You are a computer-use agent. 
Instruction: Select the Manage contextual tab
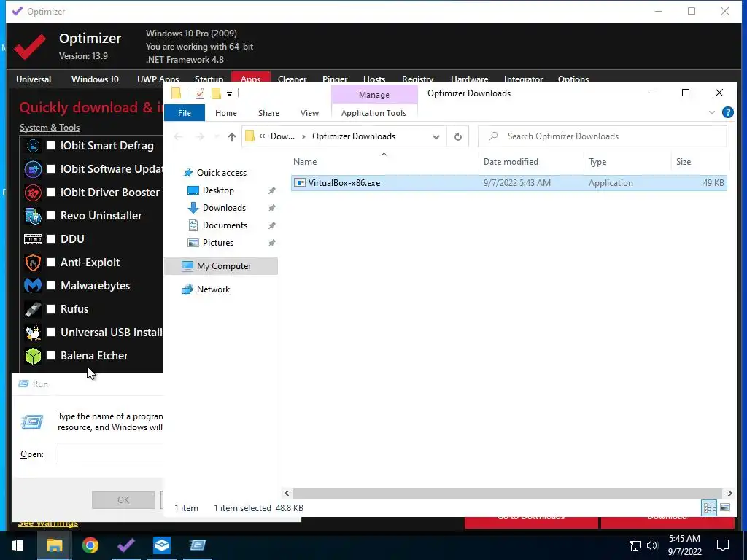coord(374,95)
